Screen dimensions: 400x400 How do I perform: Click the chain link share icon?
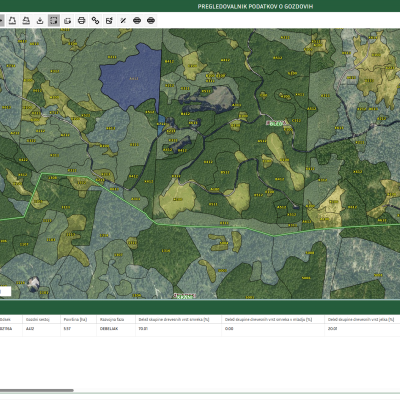(x=95, y=21)
